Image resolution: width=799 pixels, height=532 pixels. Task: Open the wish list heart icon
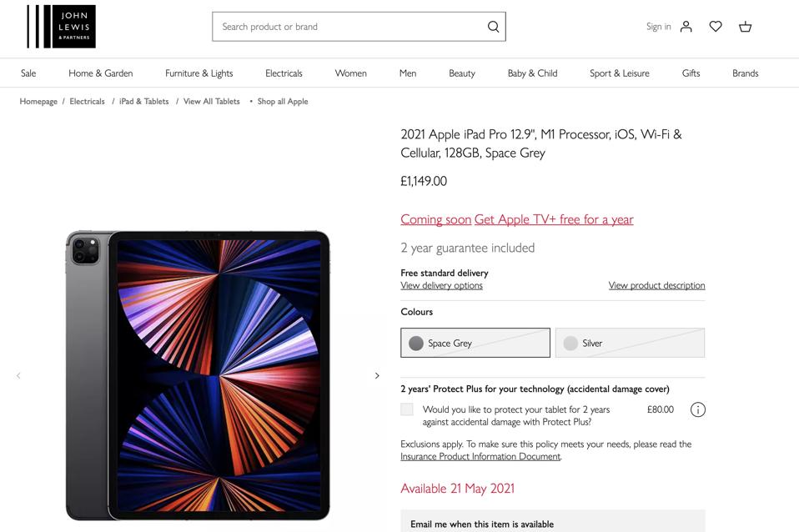716,27
